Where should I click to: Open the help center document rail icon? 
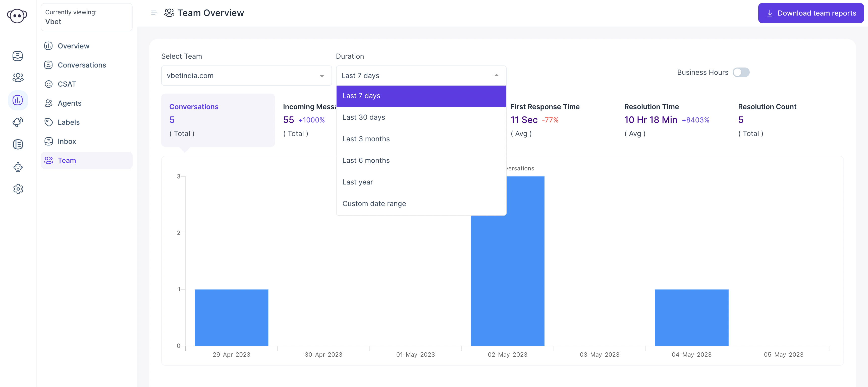18,144
